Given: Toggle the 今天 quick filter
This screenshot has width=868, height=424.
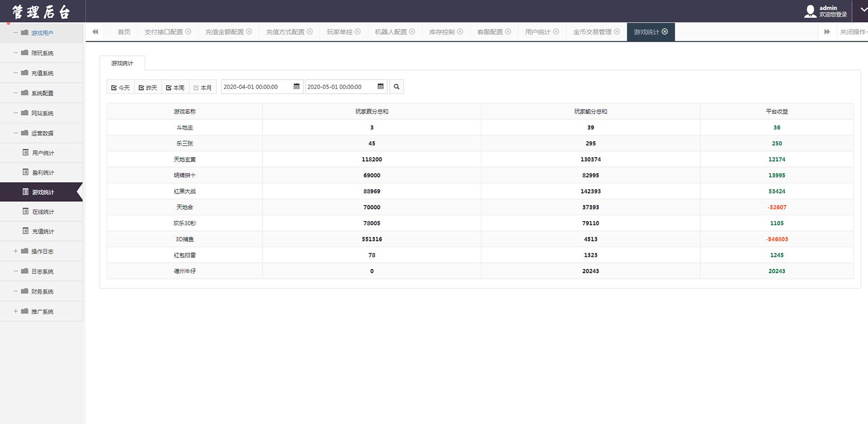Looking at the screenshot, I should click(120, 87).
